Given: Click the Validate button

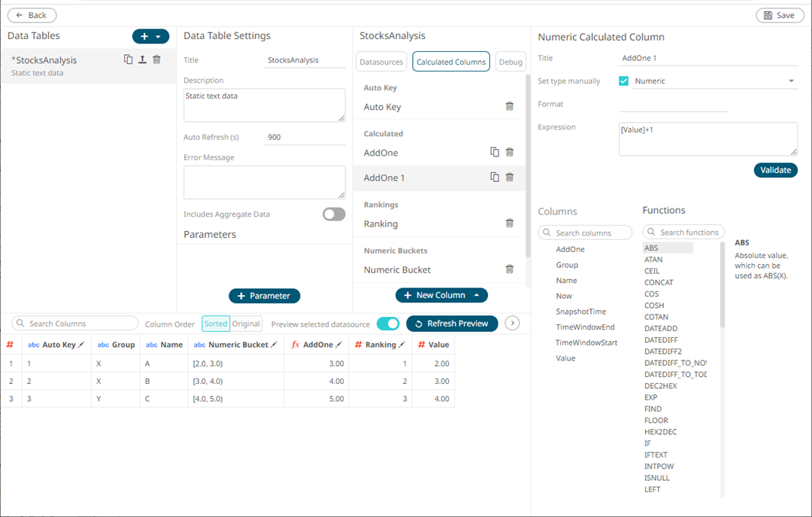Looking at the screenshot, I should point(775,170).
